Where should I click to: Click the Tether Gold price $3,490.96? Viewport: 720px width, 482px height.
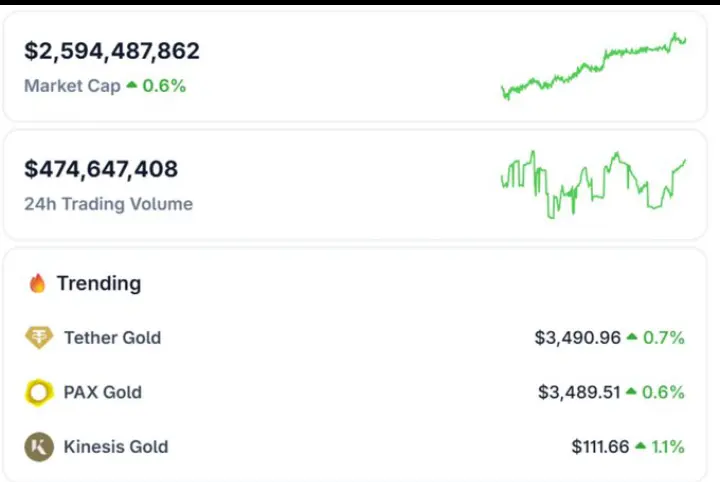[x=577, y=338]
